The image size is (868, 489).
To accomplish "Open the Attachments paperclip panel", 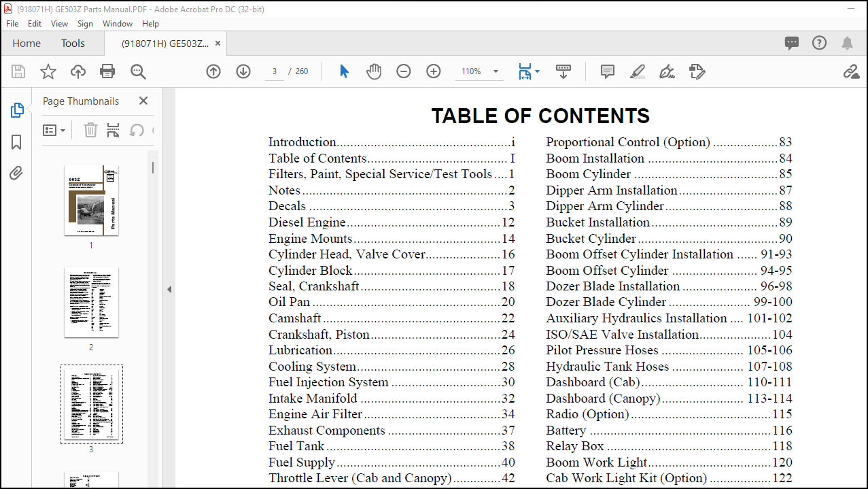I will [x=16, y=173].
